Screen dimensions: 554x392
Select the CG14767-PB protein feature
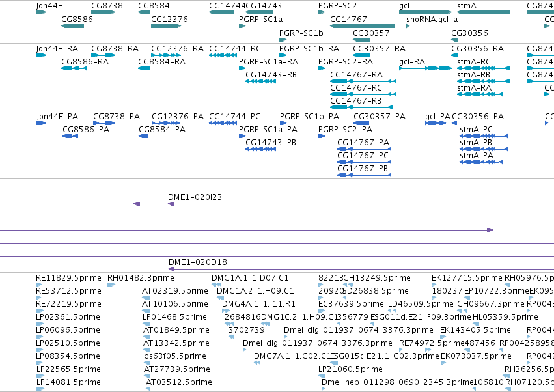(365, 175)
